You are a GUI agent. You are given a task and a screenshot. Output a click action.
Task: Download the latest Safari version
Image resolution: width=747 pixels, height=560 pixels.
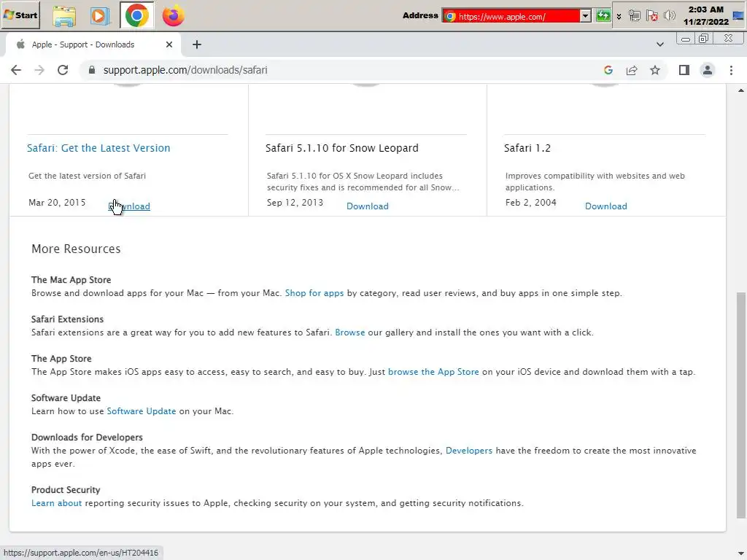(129, 206)
